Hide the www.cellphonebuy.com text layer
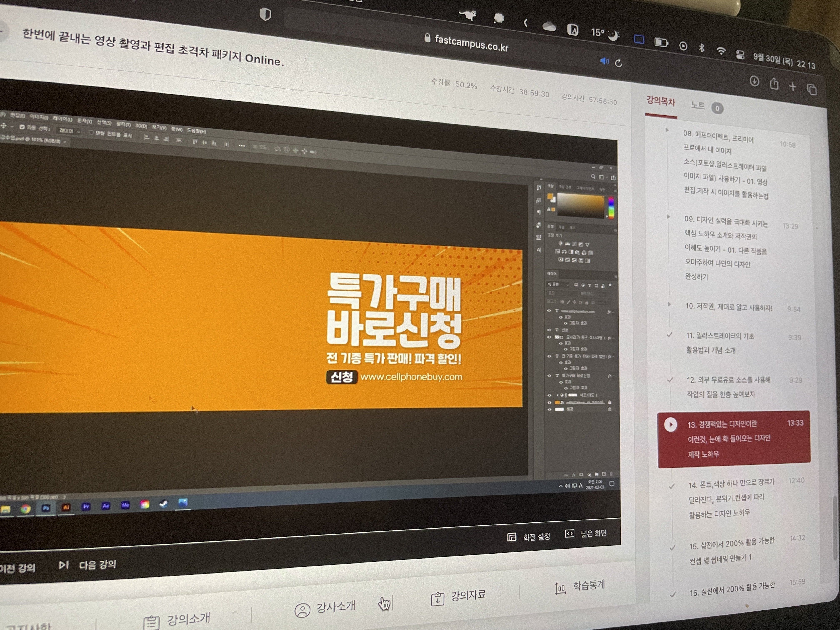This screenshot has height=630, width=840. (x=549, y=311)
